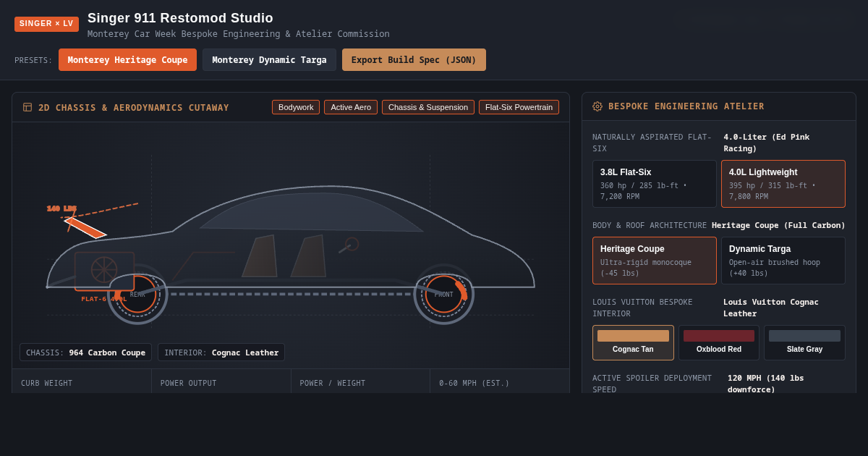868x456 pixels.
Task: Click the Chassis 964 Carbon Coupe tag
Action: [85, 352]
